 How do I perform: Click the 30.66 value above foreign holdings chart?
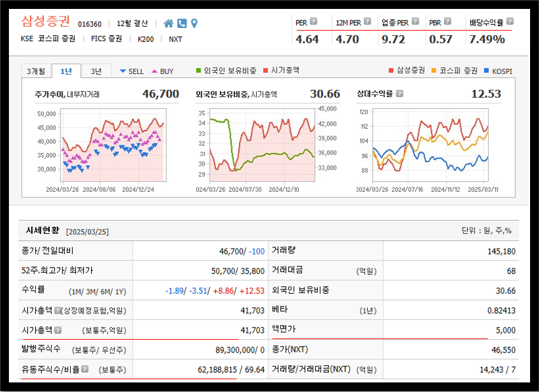[x=325, y=94]
